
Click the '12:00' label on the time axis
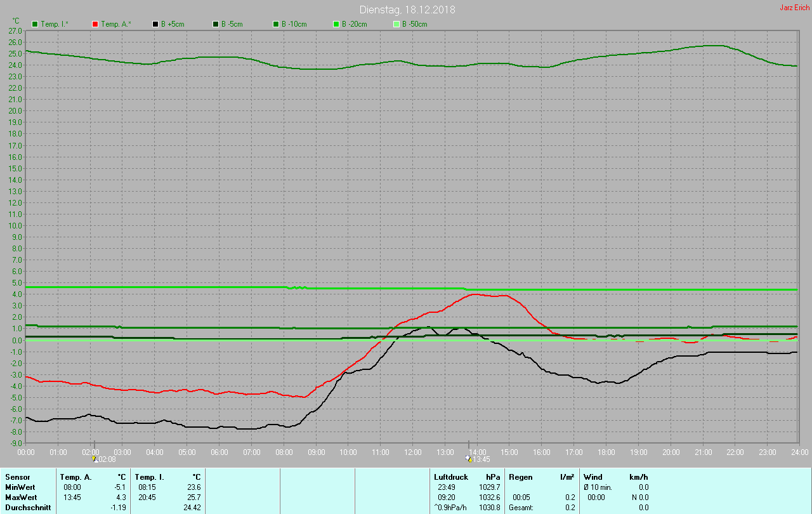pyautogui.click(x=413, y=452)
